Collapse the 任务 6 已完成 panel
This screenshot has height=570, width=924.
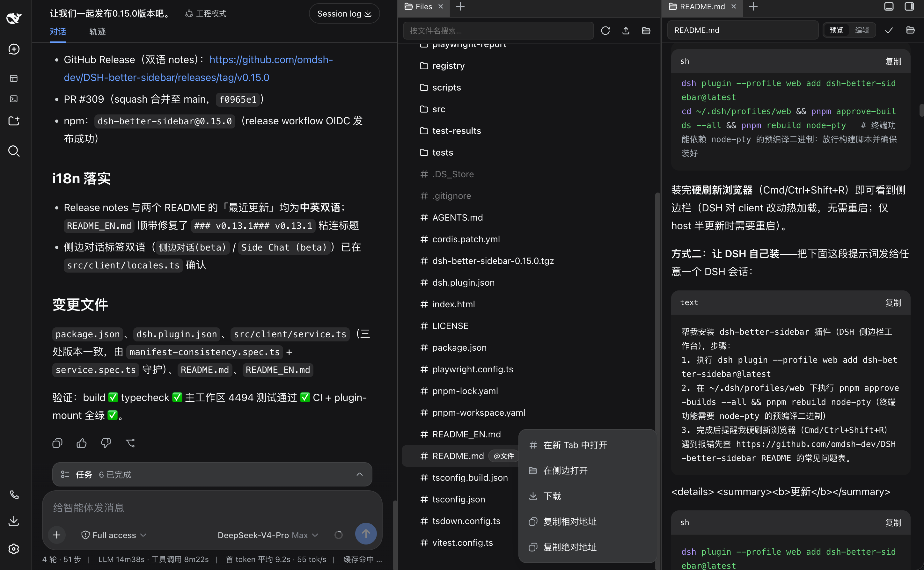[360, 474]
